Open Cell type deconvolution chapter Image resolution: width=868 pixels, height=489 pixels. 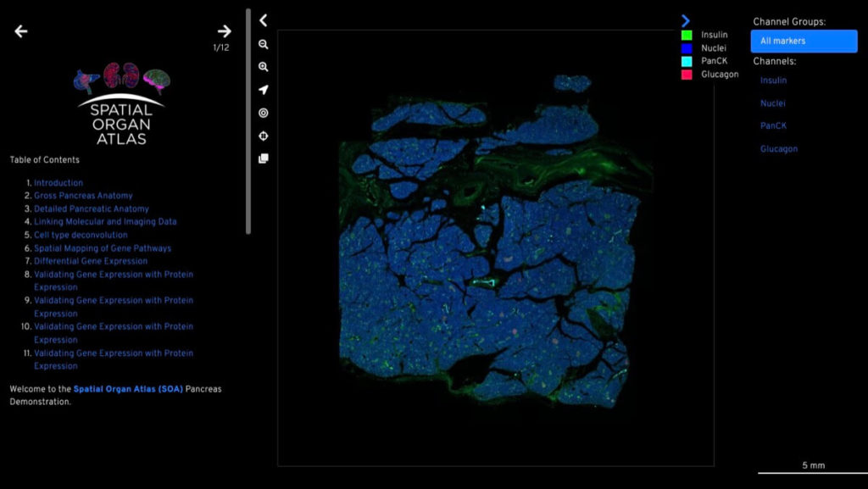[x=81, y=235]
